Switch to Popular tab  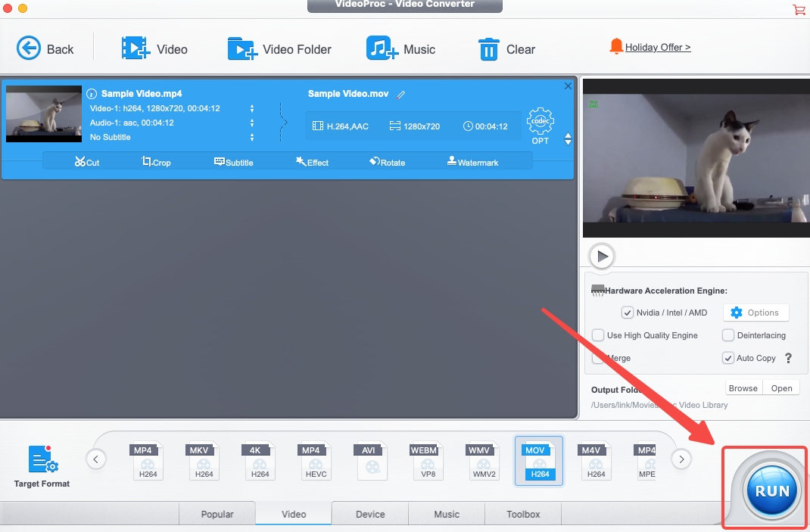pyautogui.click(x=217, y=514)
